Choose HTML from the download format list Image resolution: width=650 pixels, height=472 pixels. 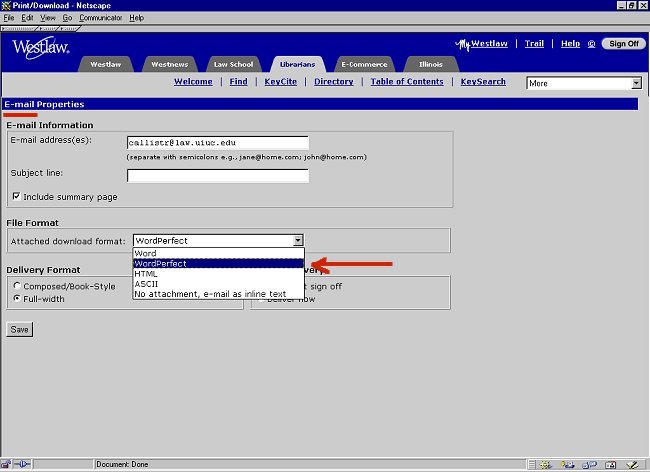point(145,273)
